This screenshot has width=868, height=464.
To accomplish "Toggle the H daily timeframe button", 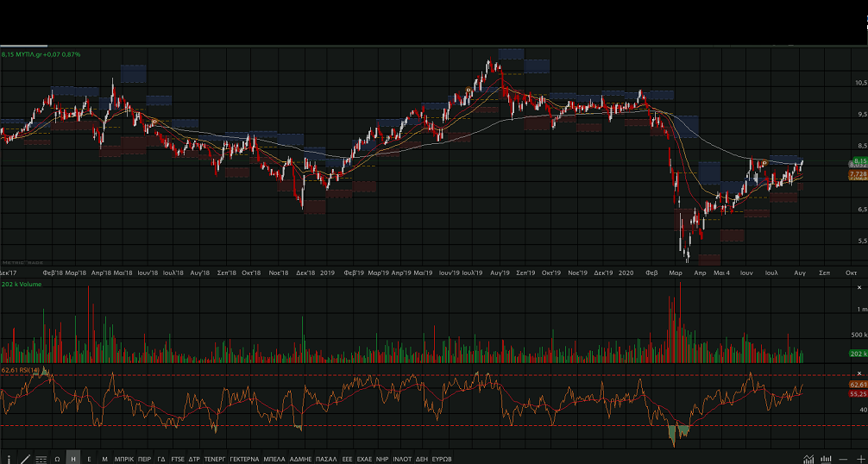I will 72,458.
